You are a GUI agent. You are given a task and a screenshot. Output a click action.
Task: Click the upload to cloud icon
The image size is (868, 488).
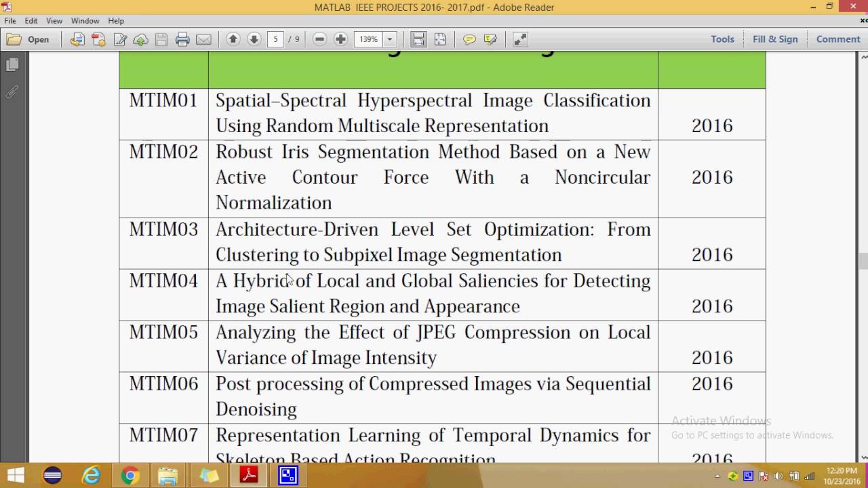click(x=140, y=39)
